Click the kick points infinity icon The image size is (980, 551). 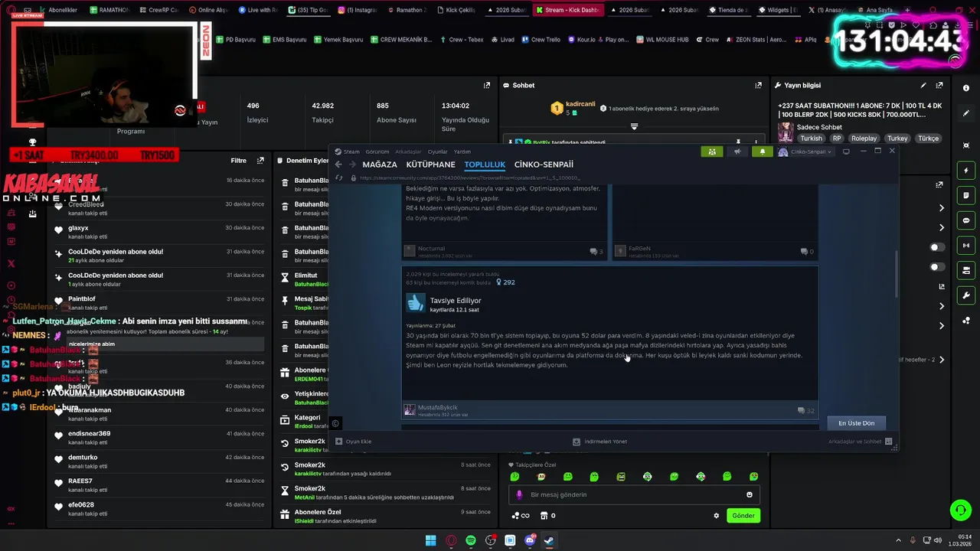[x=521, y=516]
